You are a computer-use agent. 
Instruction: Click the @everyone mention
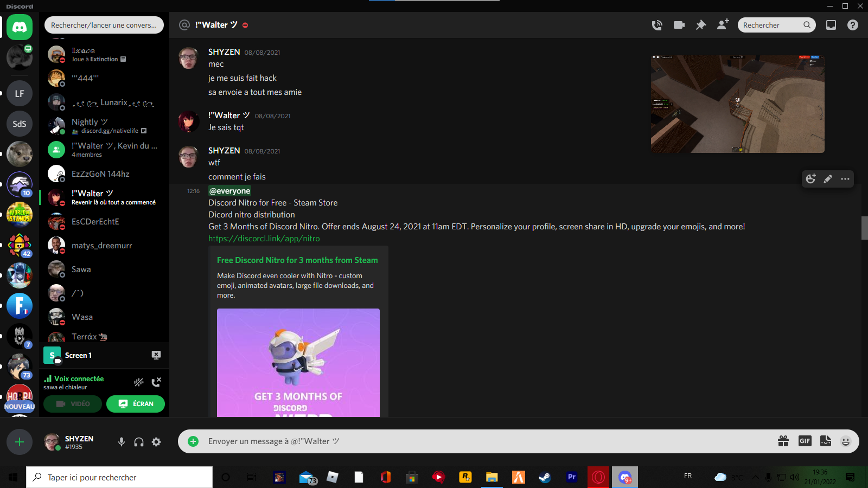(x=230, y=191)
